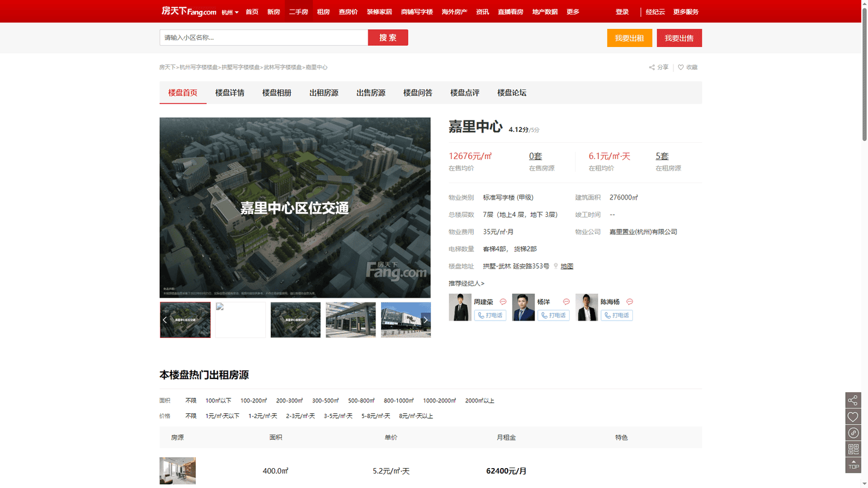Select 不限 in the 面积 row
This screenshot has width=868, height=488.
(191, 401)
